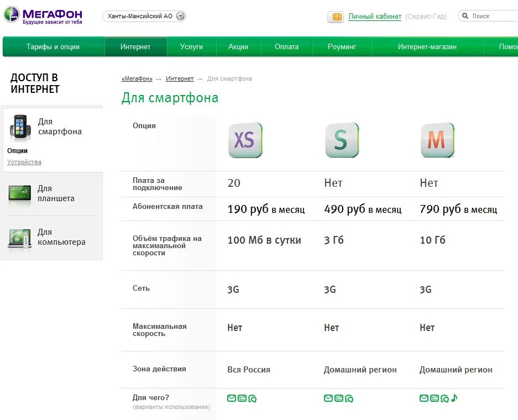The image size is (518, 420).
Task: Select Для планшета in the sidebar
Action: click(56, 193)
